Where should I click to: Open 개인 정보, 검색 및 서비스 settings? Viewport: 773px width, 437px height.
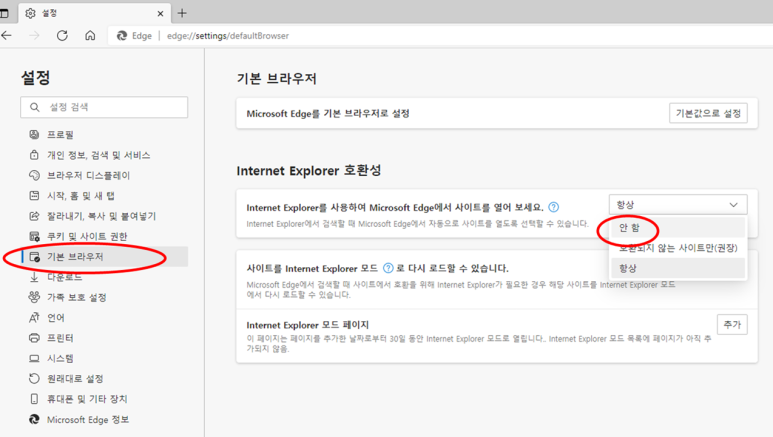point(99,155)
